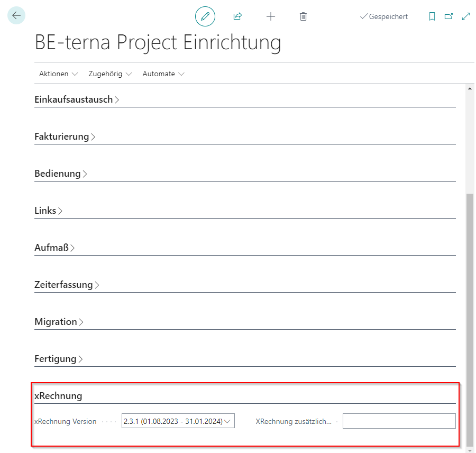Expand page to full screen icon
The height and width of the screenshot is (453, 476).
coord(465,16)
